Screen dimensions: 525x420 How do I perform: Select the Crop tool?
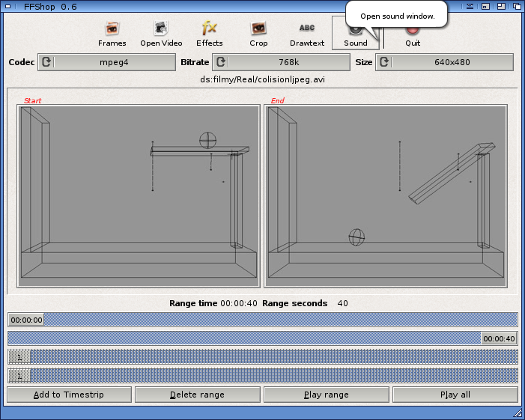[258, 33]
